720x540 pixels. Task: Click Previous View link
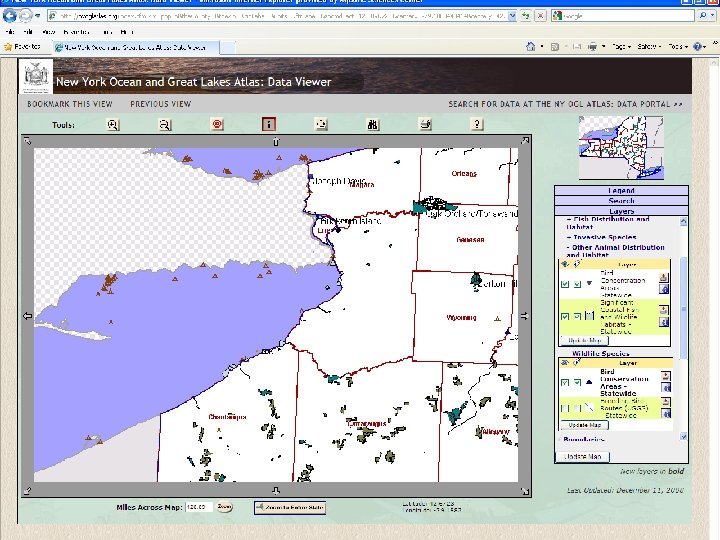(x=161, y=104)
